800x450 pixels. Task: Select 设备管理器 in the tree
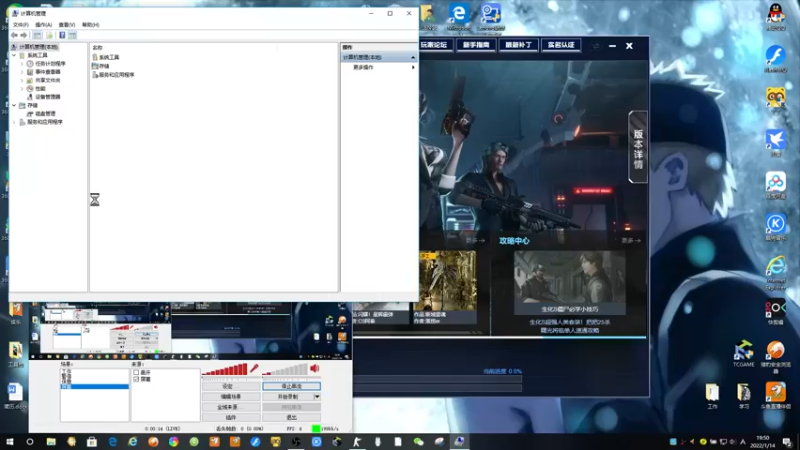[47, 97]
